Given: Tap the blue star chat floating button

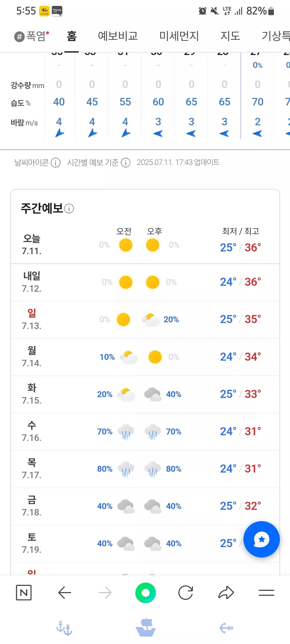Looking at the screenshot, I should [262, 539].
